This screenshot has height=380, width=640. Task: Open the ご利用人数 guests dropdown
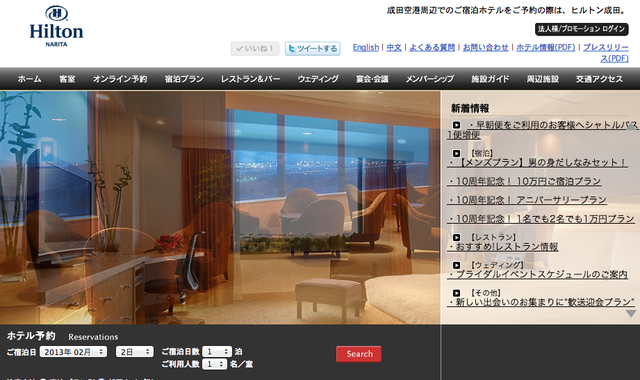215,364
